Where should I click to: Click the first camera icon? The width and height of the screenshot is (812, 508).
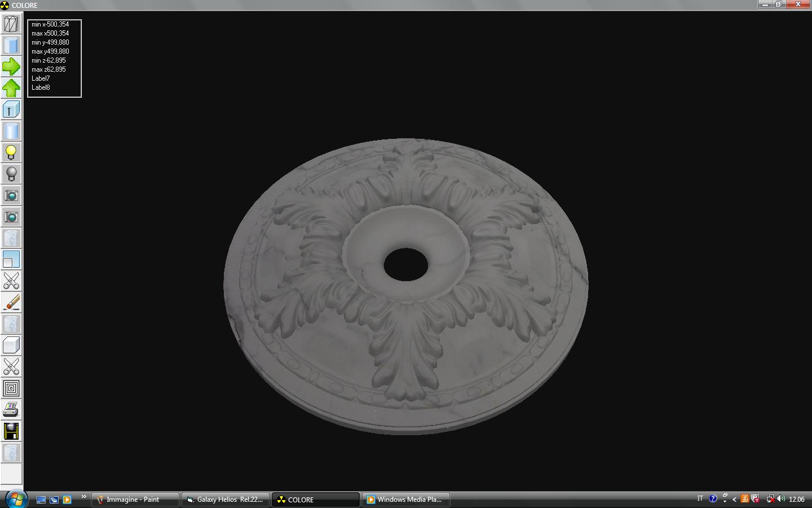point(11,195)
